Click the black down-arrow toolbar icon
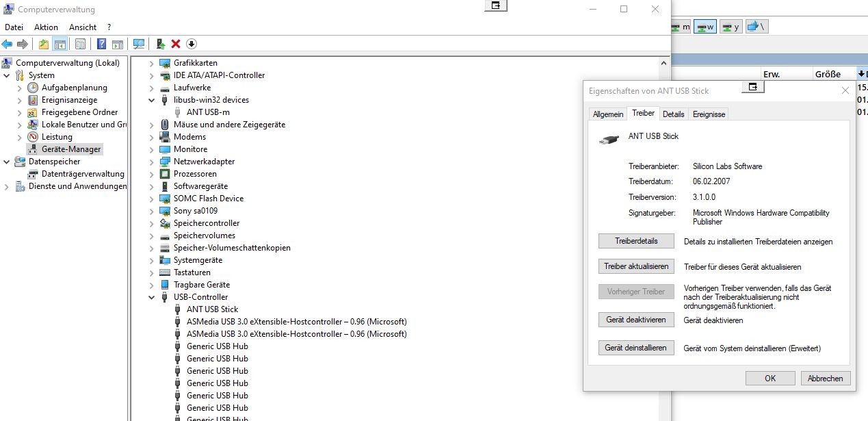 [192, 44]
